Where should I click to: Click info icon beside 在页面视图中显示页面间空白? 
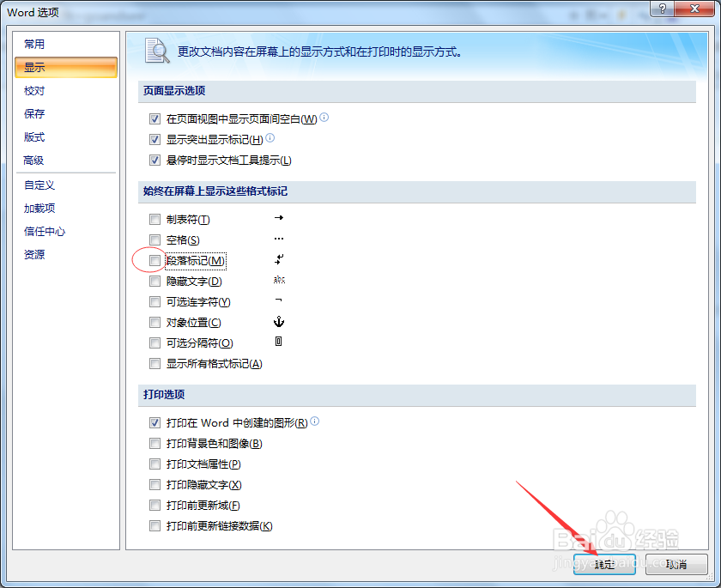click(324, 118)
